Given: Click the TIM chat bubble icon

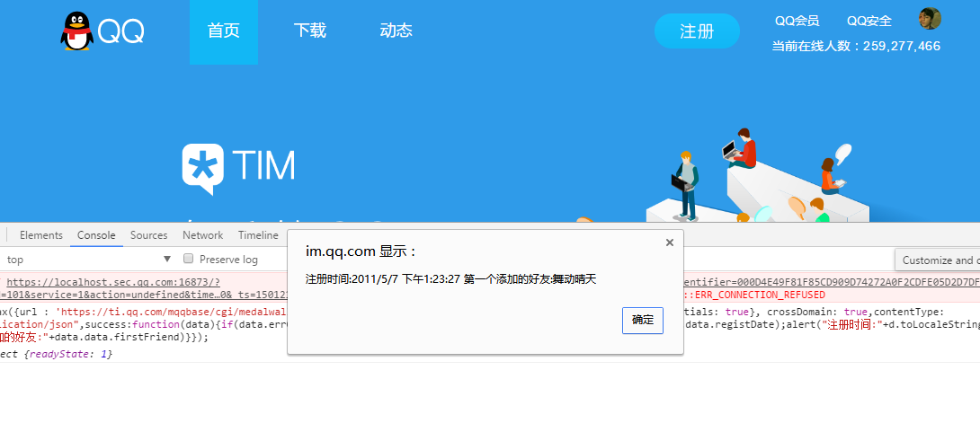Looking at the screenshot, I should click(x=203, y=169).
